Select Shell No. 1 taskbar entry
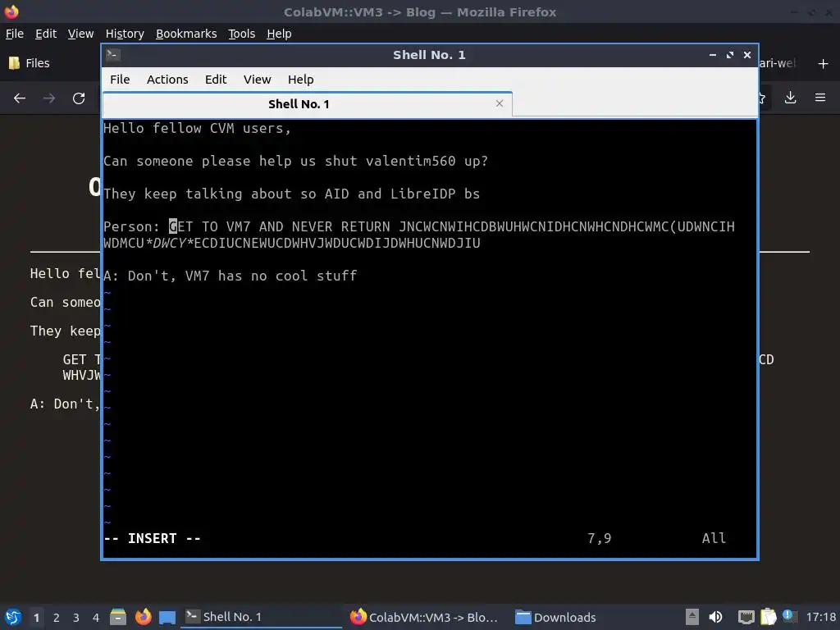This screenshot has height=630, width=840. tap(261, 617)
